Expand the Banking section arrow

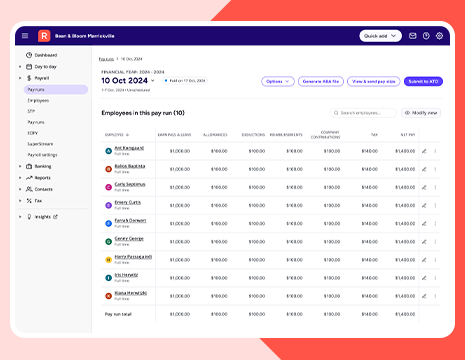click(20, 166)
